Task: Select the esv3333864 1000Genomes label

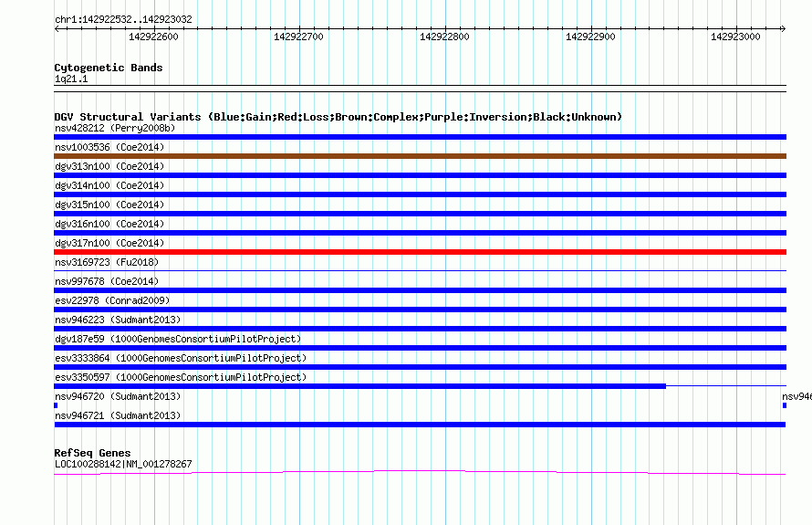Action: click(x=181, y=358)
